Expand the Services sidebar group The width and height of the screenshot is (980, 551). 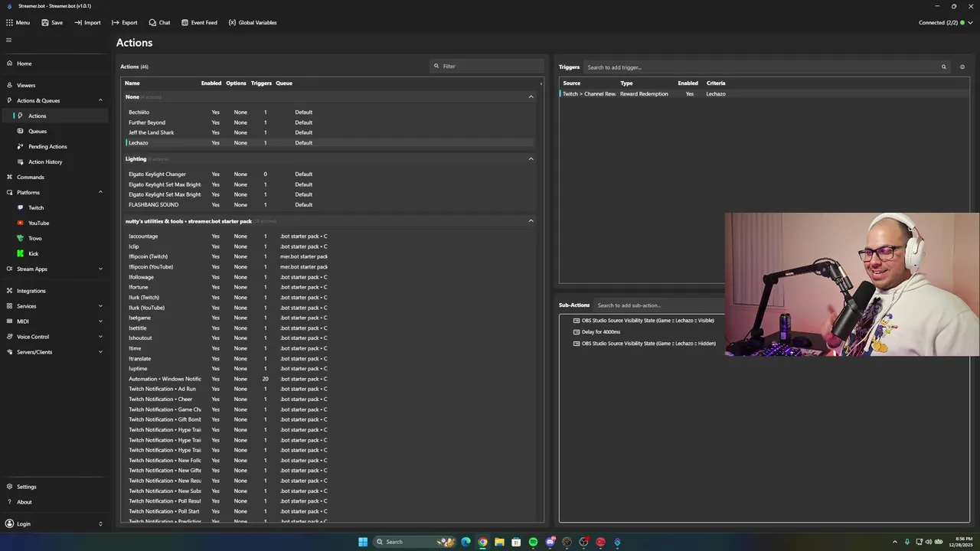100,306
